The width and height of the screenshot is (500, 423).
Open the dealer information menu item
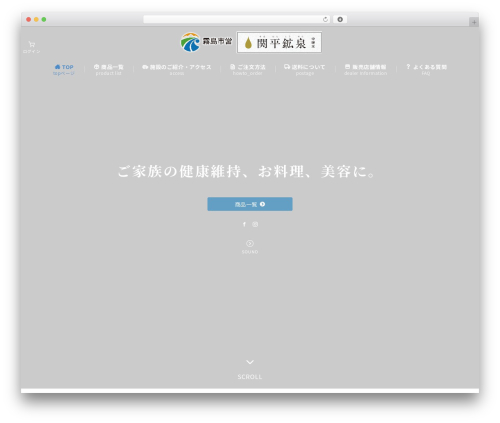pyautogui.click(x=365, y=70)
